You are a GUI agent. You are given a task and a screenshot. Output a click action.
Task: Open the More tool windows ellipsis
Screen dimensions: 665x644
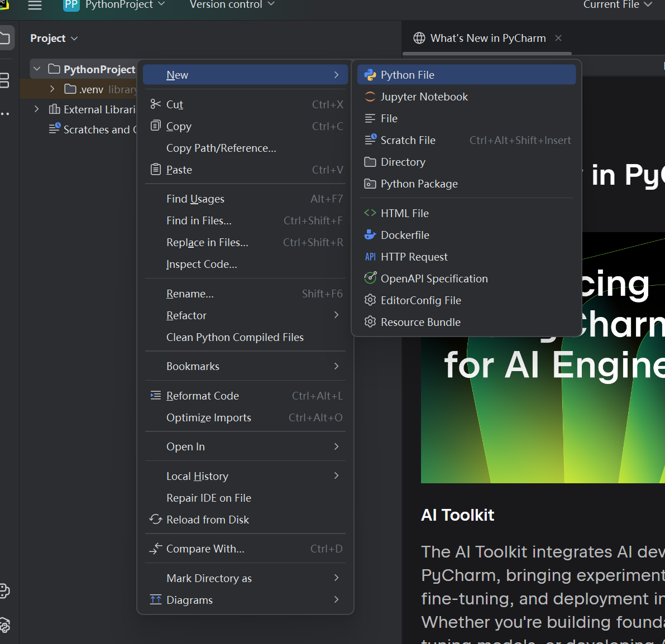click(x=4, y=114)
